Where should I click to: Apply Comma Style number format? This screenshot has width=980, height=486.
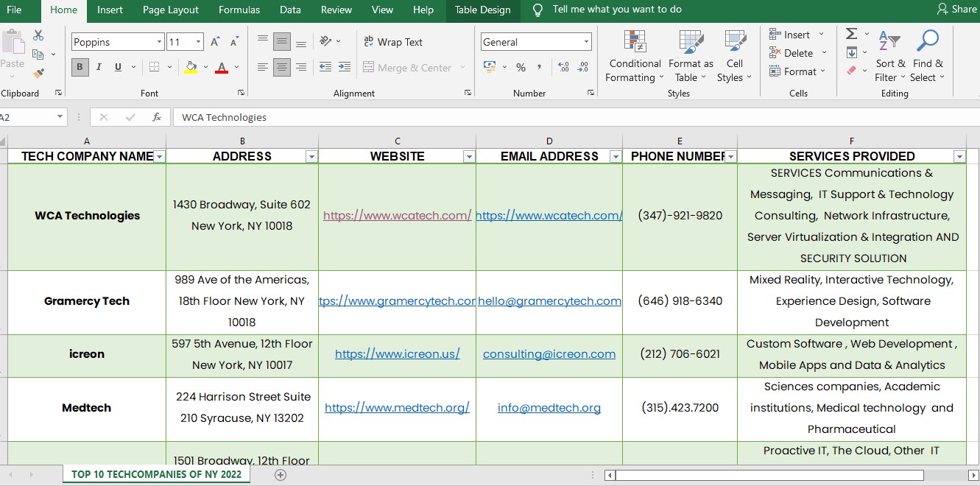(x=540, y=67)
